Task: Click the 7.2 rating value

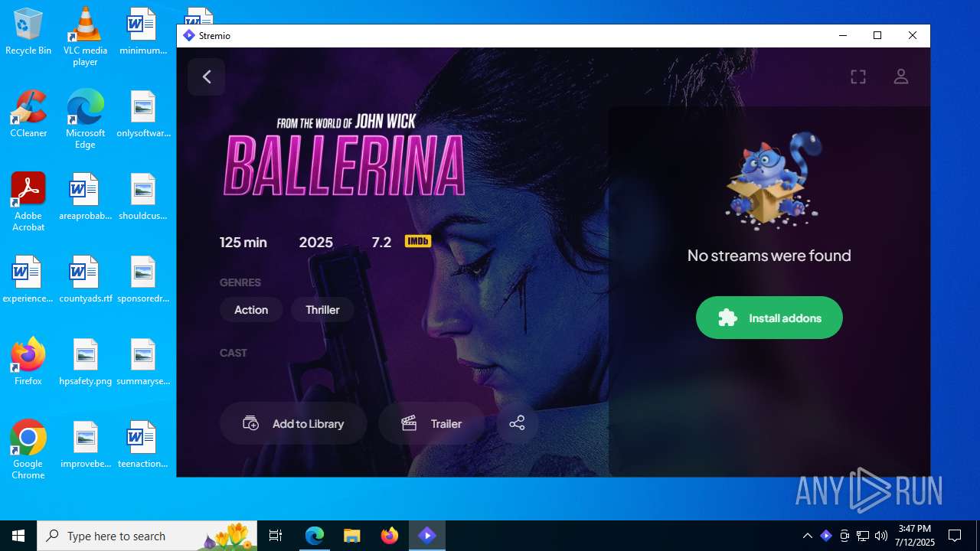Action: pos(381,242)
